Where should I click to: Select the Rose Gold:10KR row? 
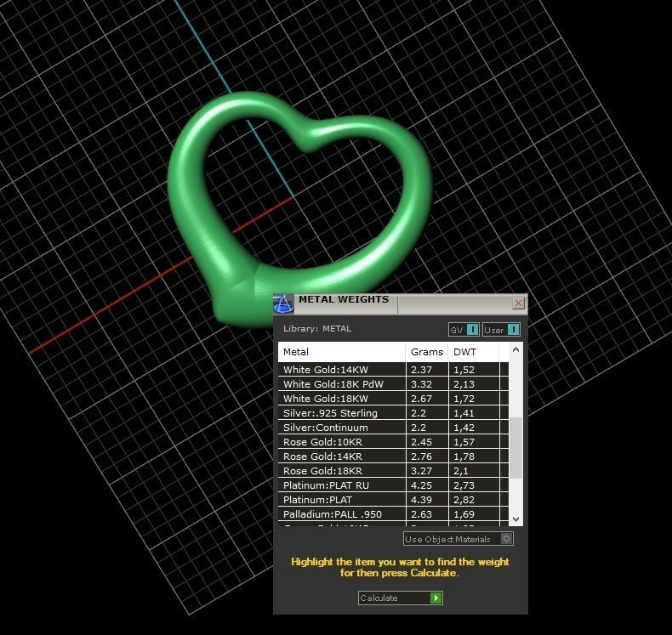(394, 442)
